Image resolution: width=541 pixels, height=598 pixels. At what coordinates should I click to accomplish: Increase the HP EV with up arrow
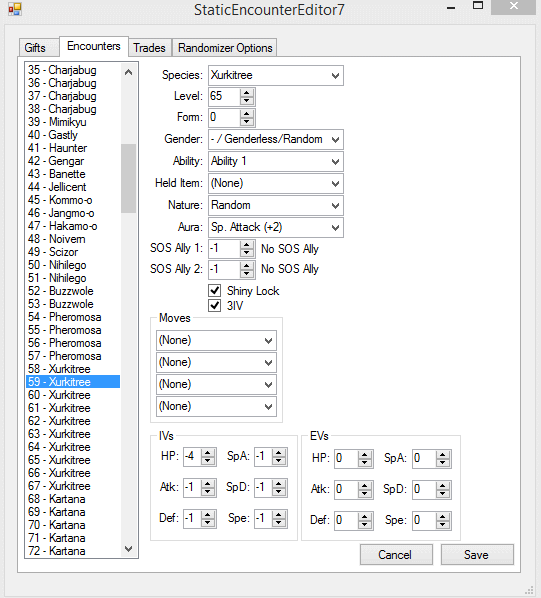[x=365, y=455]
